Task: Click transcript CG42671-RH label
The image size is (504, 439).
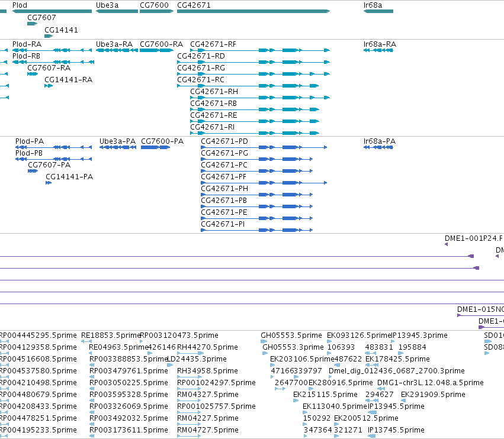Action: (x=214, y=92)
